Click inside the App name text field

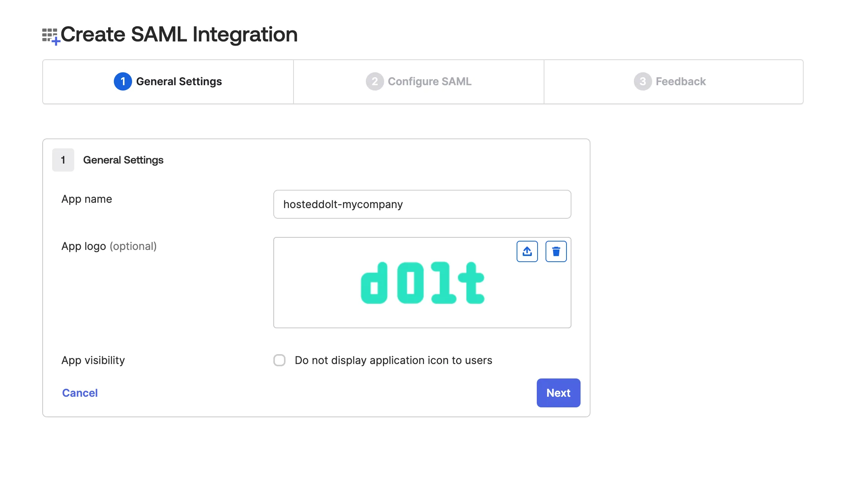click(x=422, y=204)
